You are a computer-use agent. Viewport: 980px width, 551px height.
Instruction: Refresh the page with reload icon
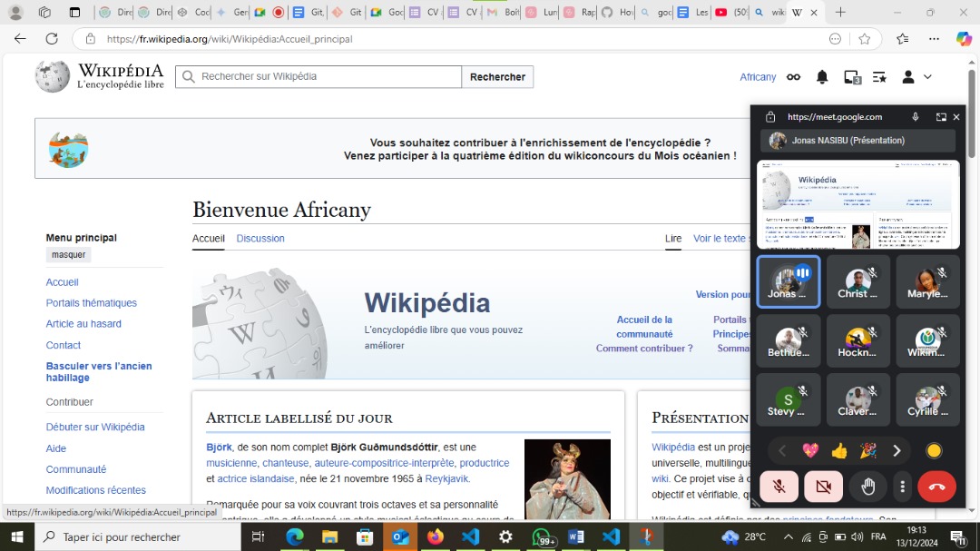52,39
